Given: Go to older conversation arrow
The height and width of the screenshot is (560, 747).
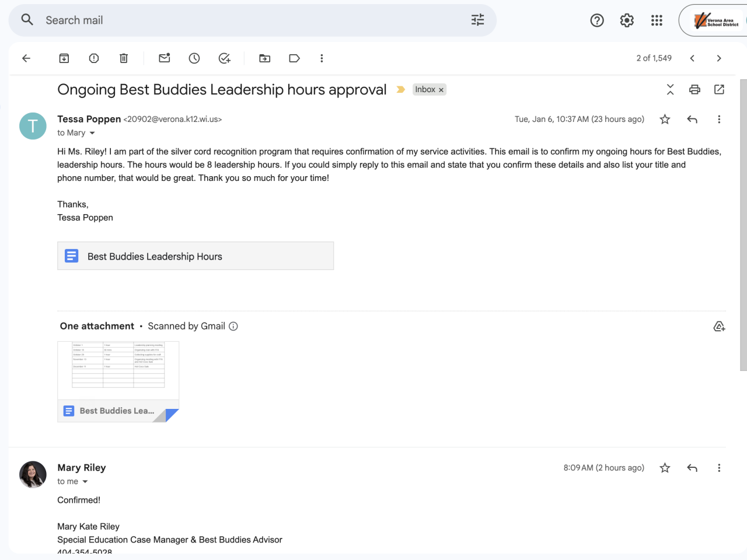Looking at the screenshot, I should [719, 58].
